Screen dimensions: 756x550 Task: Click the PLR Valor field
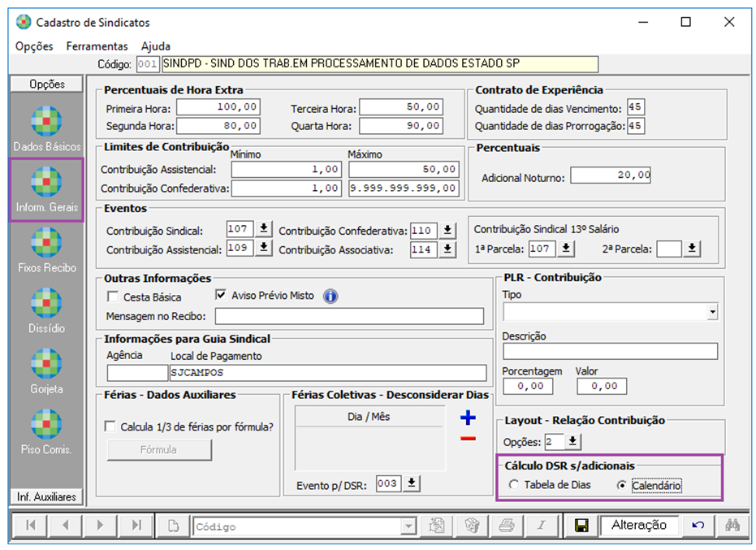[x=602, y=386]
